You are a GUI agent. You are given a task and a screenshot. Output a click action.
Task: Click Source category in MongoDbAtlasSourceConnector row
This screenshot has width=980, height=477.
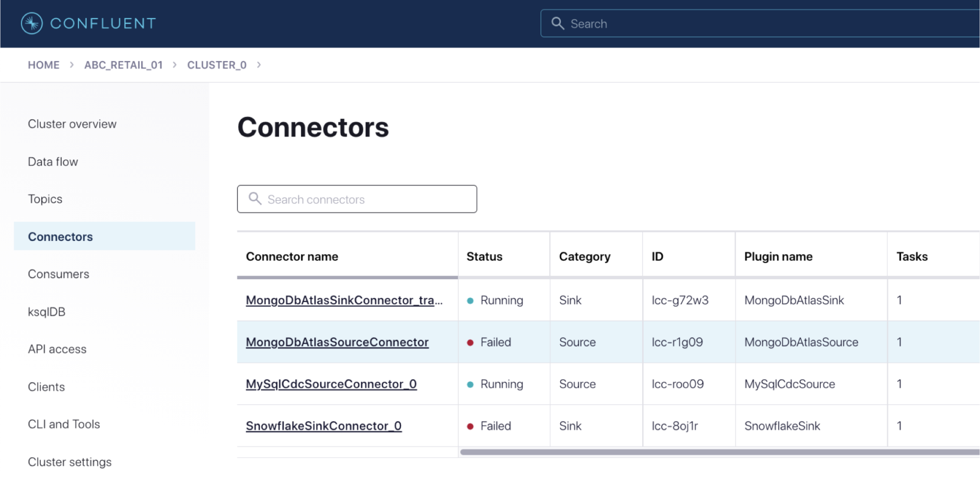coord(578,342)
